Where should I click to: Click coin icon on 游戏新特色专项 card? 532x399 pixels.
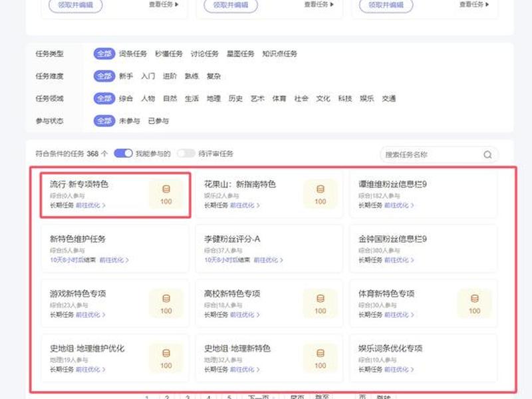pos(166,299)
